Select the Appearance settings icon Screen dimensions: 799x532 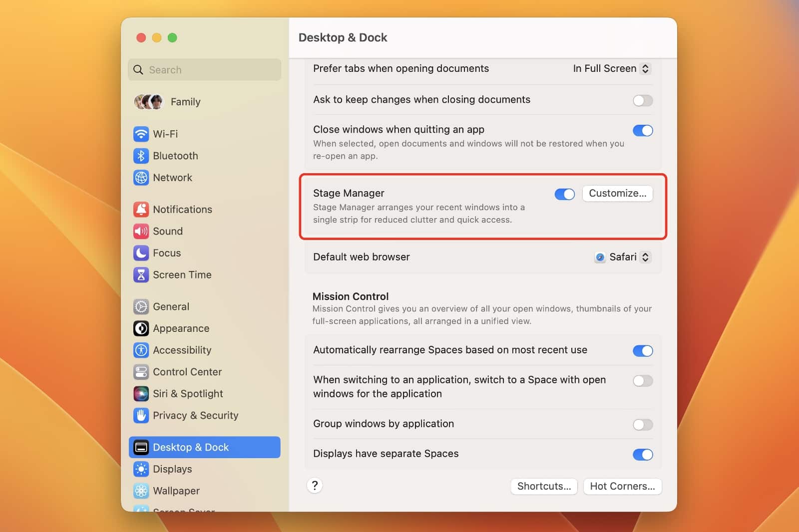pos(141,328)
